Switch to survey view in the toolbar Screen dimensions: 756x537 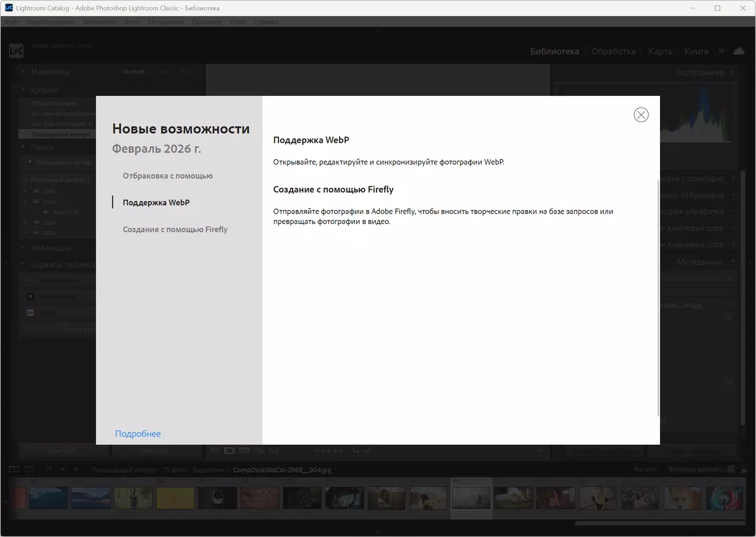click(x=259, y=451)
